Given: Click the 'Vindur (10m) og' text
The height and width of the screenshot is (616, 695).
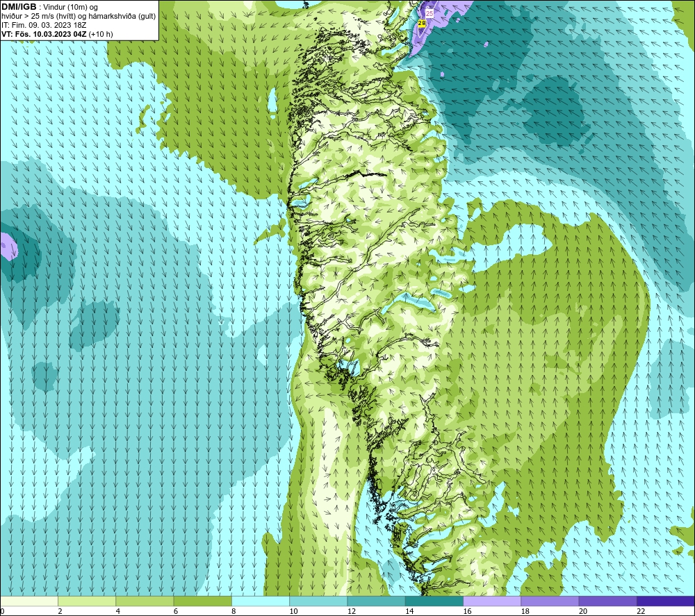Looking at the screenshot, I should click(x=70, y=8).
